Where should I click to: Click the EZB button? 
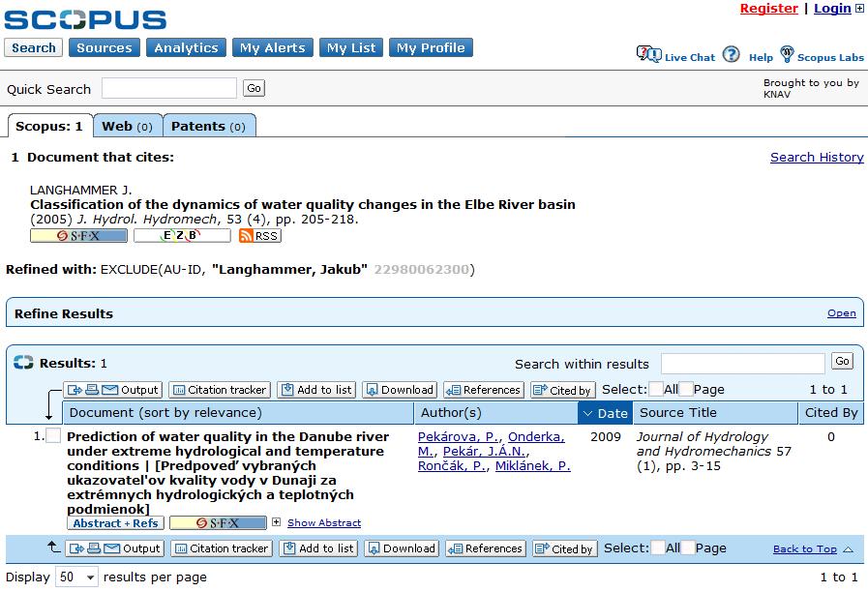tap(182, 236)
